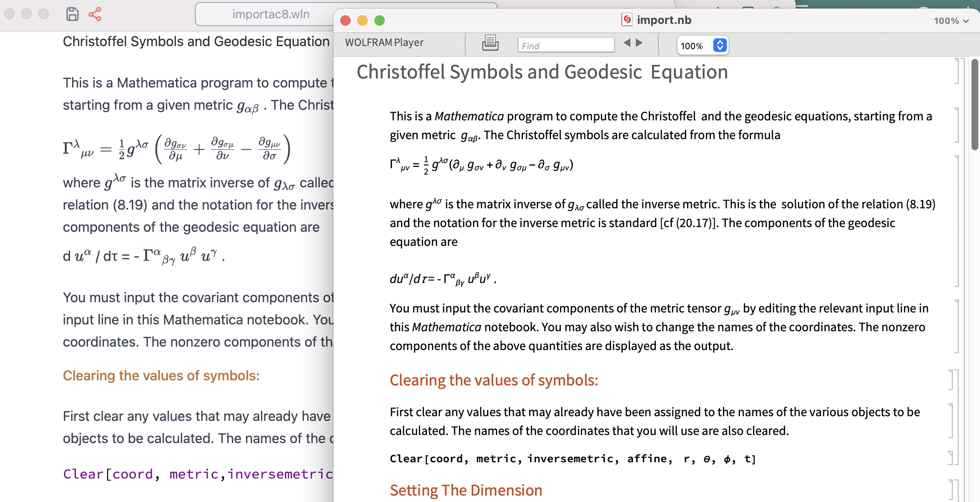The height and width of the screenshot is (502, 980).
Task: Click green fullscreen button of import.nb
Action: 379,20
